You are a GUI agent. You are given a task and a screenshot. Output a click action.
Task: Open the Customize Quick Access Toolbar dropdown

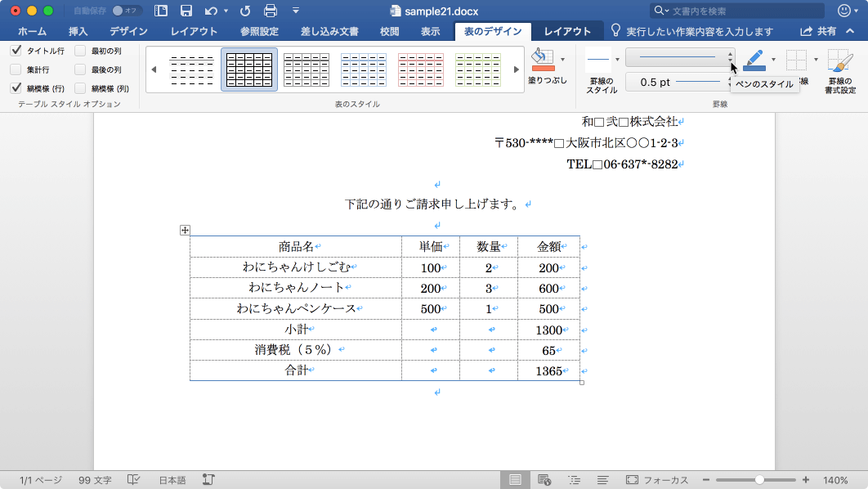click(x=296, y=11)
